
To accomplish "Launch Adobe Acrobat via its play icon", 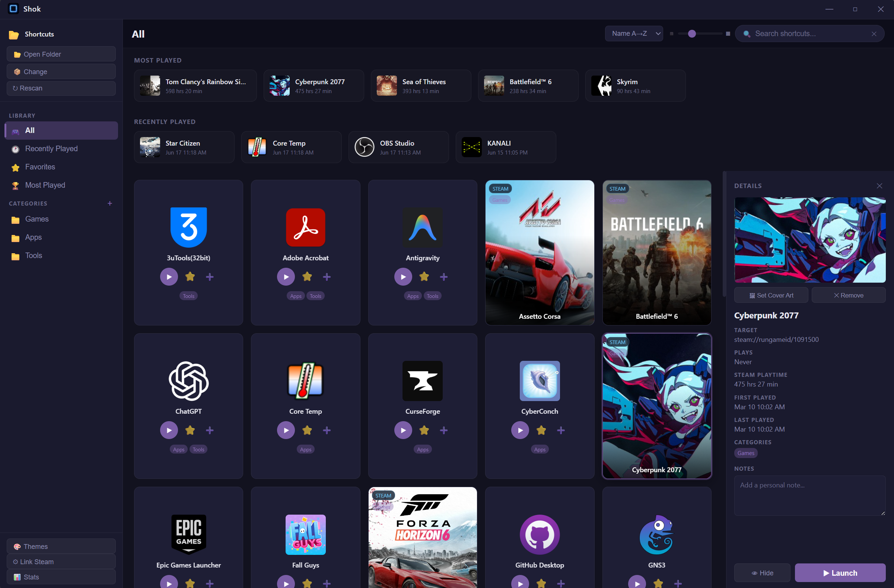I will pyautogui.click(x=286, y=277).
